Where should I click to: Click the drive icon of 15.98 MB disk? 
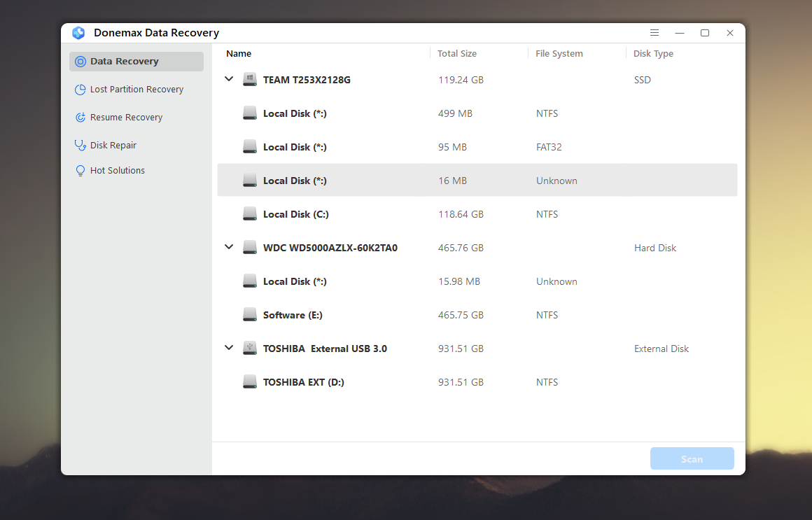[250, 281]
